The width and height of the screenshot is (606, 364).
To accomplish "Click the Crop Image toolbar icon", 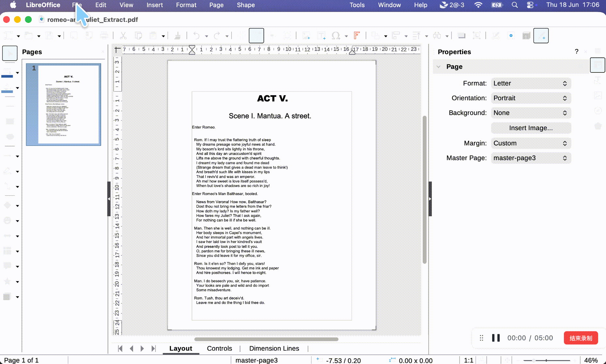I will coord(477,36).
